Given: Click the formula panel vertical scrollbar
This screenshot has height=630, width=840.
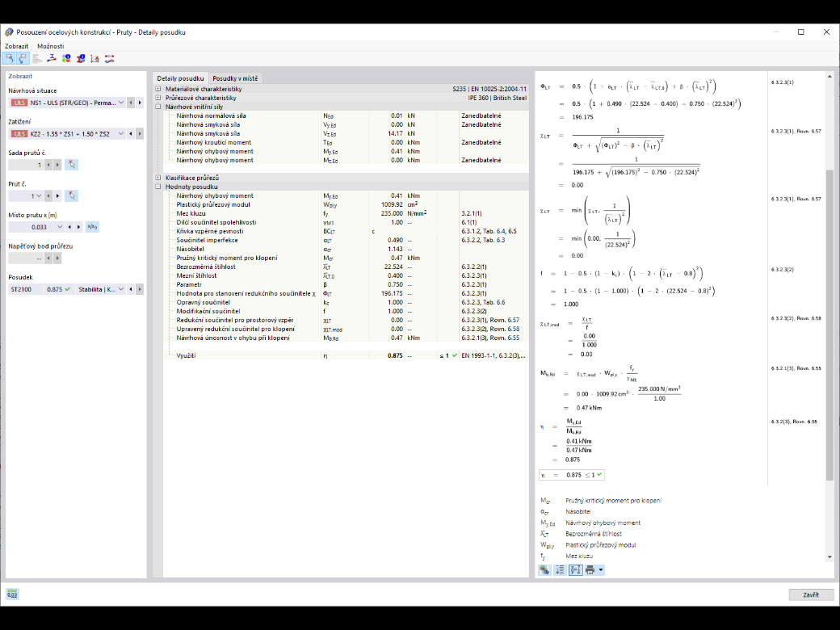Looking at the screenshot, I should 829,325.
